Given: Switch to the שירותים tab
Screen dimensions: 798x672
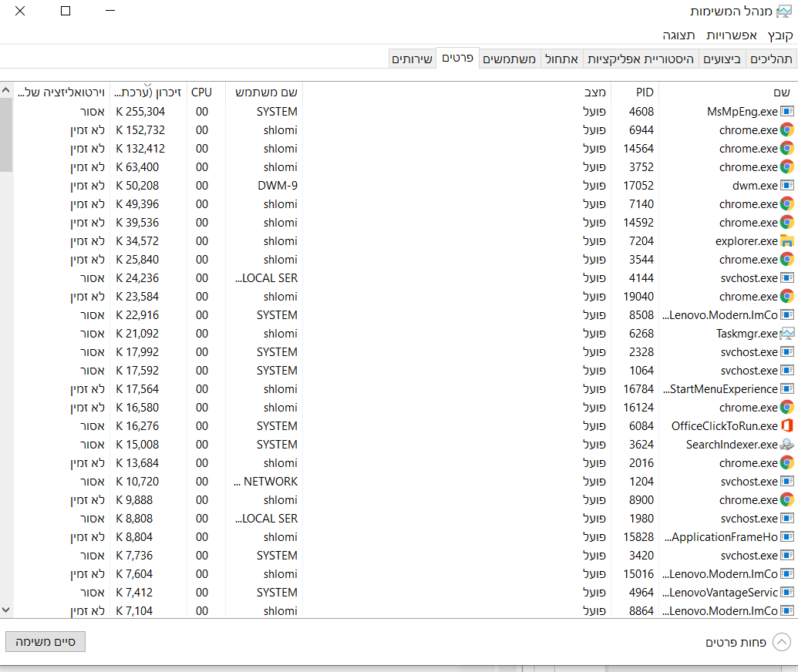Looking at the screenshot, I should pyautogui.click(x=412, y=59).
